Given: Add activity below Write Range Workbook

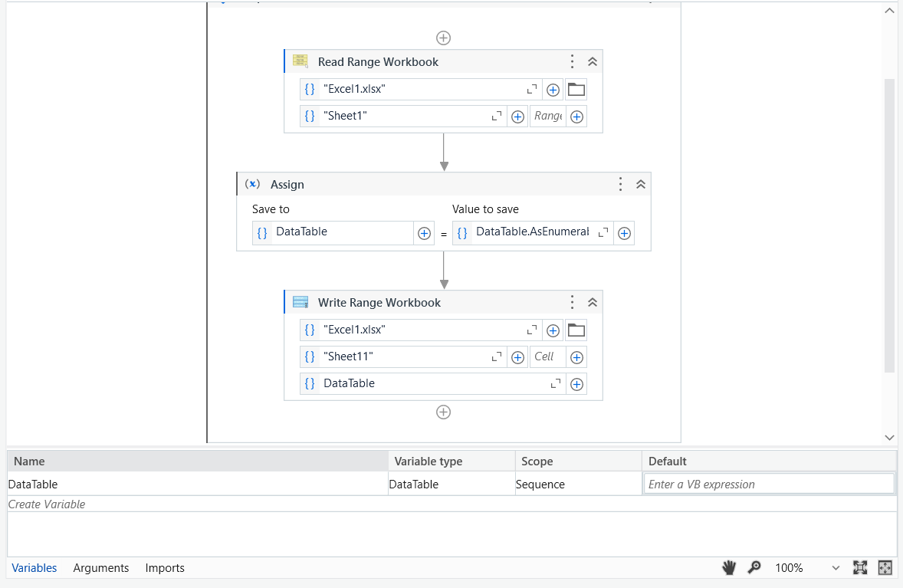Looking at the screenshot, I should 443,412.
